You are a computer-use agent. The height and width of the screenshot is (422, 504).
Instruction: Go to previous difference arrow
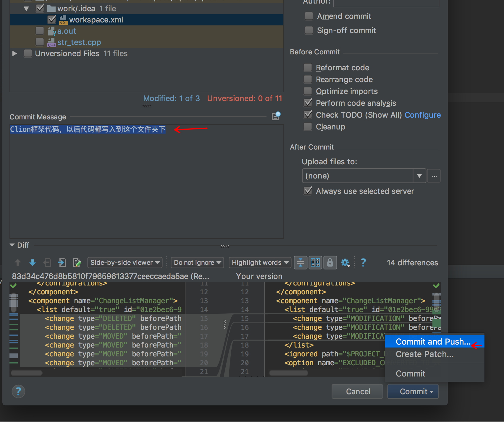point(18,262)
